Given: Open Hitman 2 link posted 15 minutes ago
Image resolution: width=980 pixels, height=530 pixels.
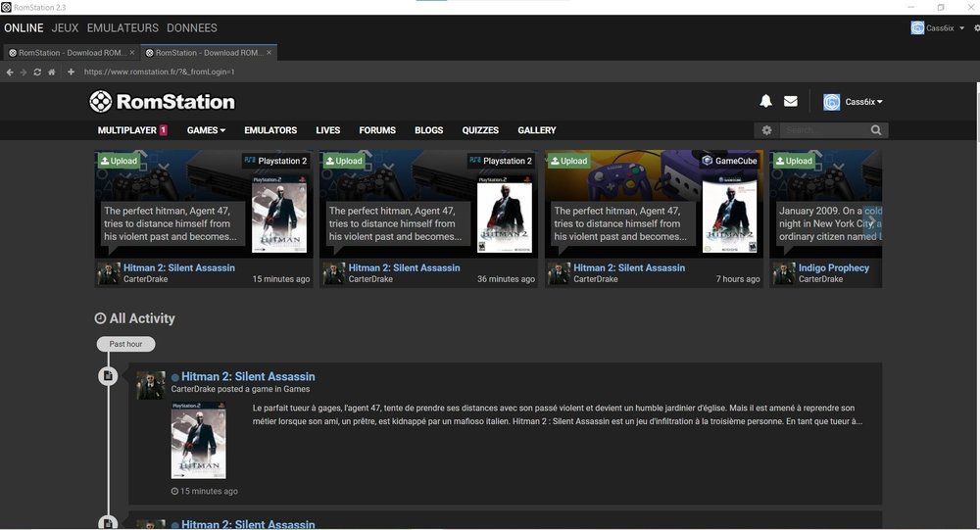Looking at the screenshot, I should (x=179, y=267).
